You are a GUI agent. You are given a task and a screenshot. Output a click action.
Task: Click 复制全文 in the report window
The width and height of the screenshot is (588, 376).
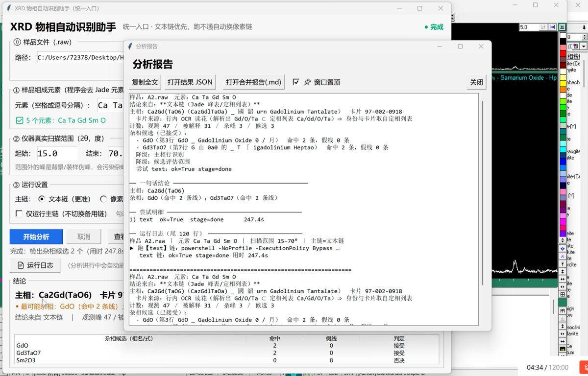pos(145,82)
